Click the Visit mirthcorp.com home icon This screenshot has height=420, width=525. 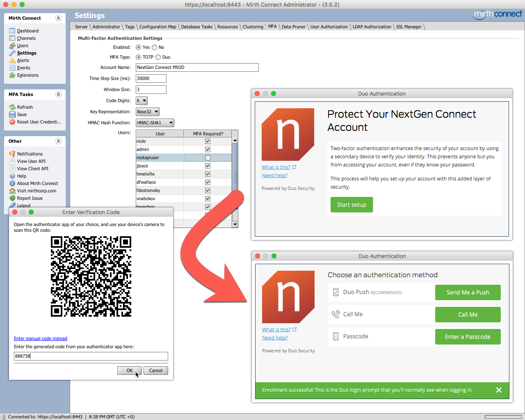(12, 191)
